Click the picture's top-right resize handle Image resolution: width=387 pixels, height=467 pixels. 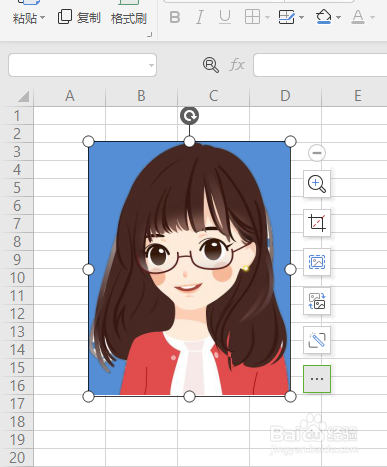pyautogui.click(x=290, y=141)
